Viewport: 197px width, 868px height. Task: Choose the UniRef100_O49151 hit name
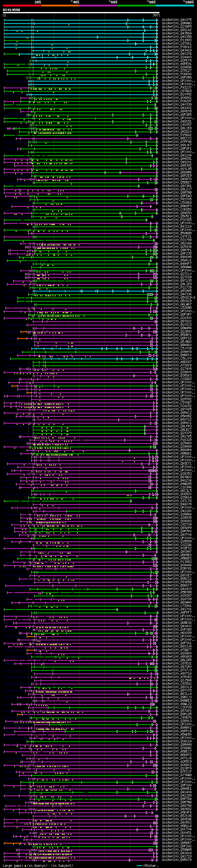click(x=177, y=121)
